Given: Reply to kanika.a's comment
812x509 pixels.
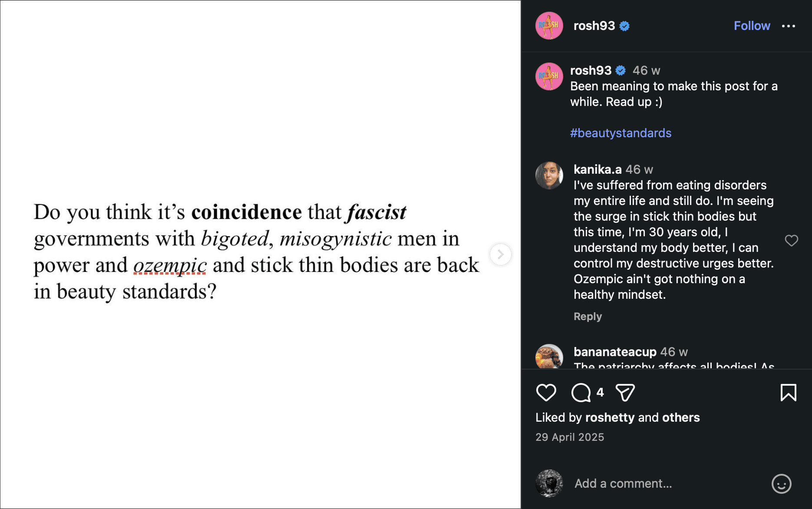Looking at the screenshot, I should click(588, 317).
